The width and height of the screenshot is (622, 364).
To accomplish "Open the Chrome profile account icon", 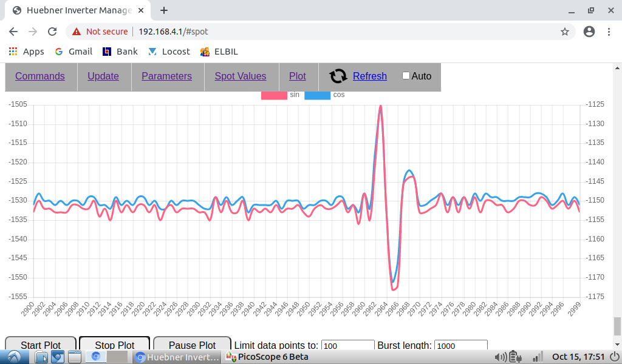I will click(589, 32).
